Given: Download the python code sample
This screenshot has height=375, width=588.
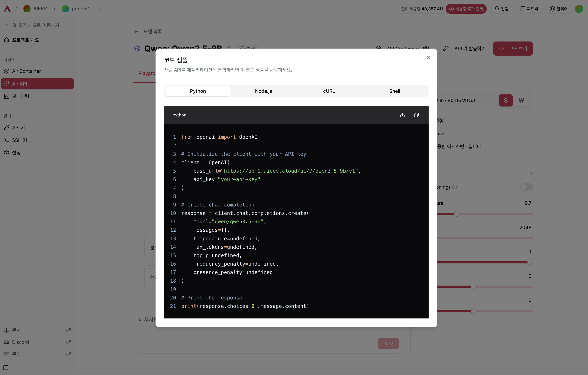Looking at the screenshot, I should click(402, 115).
